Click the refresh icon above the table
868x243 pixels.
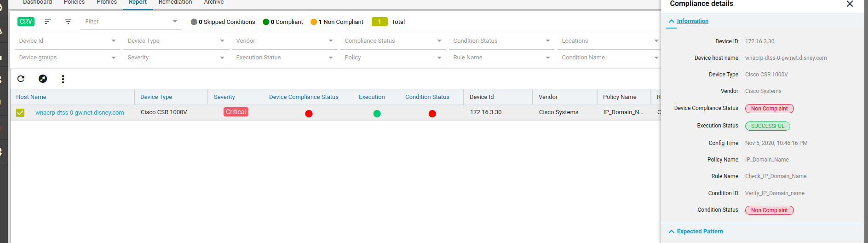[21, 79]
